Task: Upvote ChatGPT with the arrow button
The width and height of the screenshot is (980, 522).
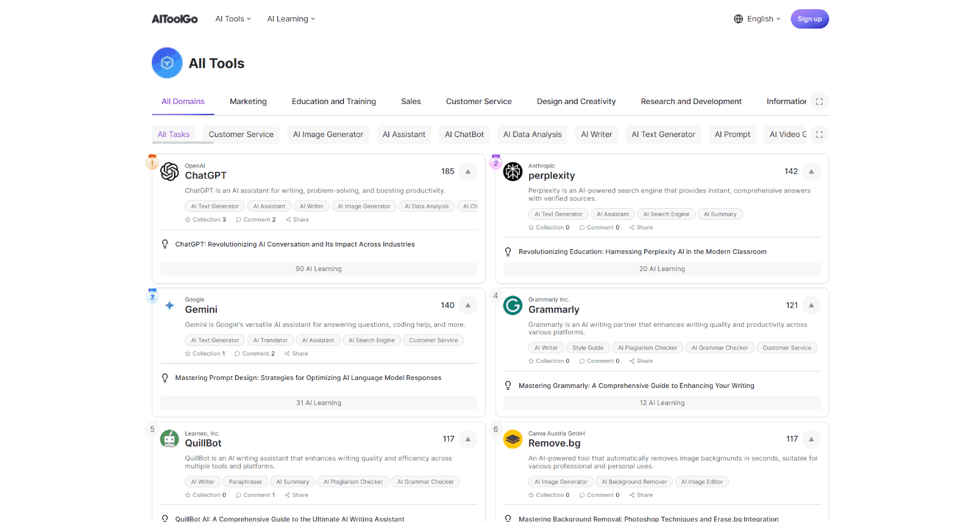Action: 468,172
